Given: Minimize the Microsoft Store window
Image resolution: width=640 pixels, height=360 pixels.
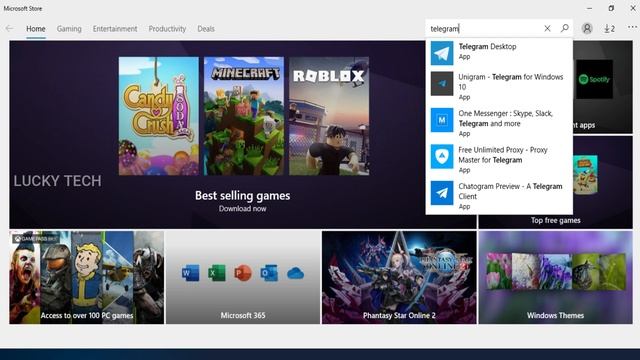Looking at the screenshot, I should [589, 8].
